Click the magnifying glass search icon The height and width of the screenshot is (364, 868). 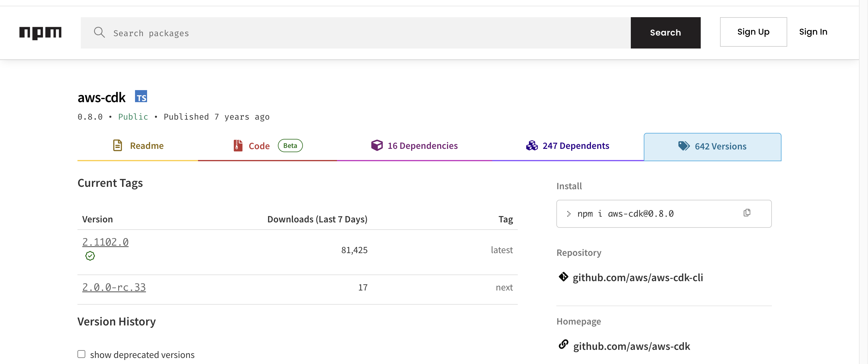(99, 33)
